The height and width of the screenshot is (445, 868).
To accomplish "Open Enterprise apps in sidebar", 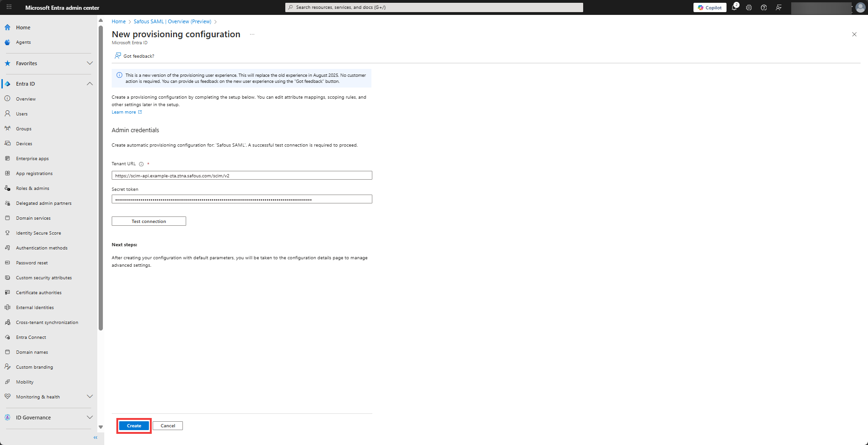I will point(32,159).
